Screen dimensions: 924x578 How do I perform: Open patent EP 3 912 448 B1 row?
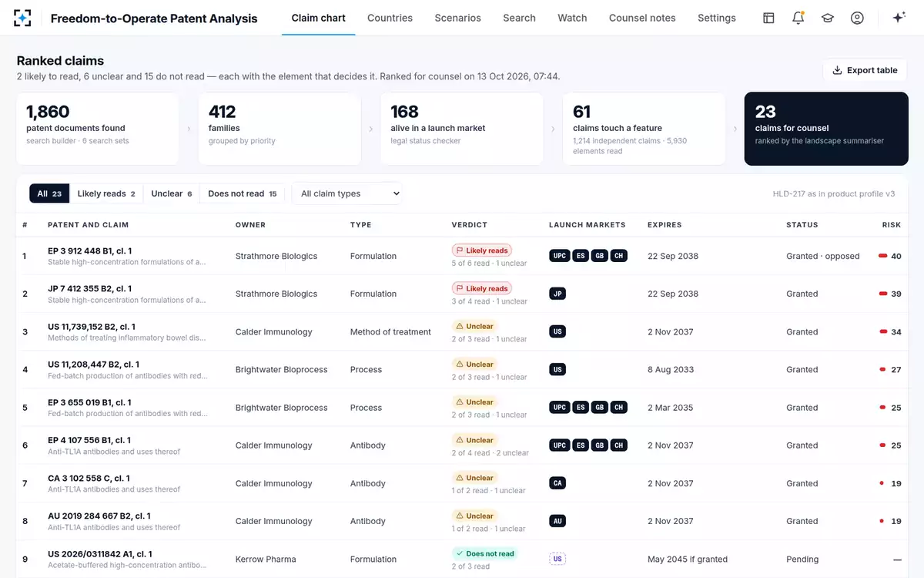pos(462,256)
